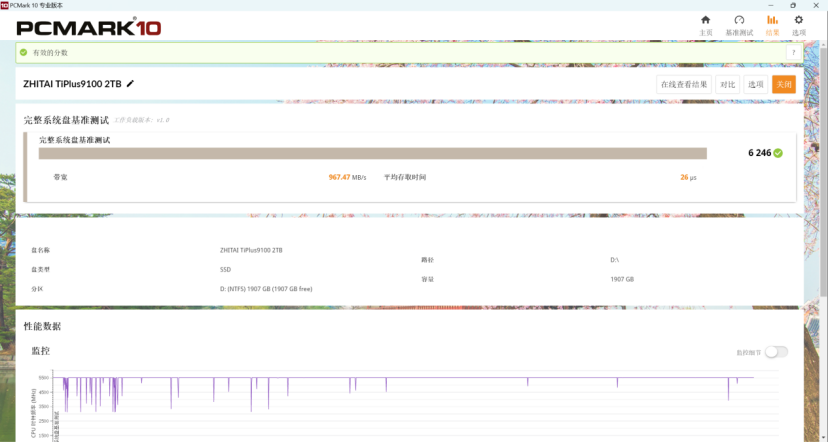The image size is (828, 442).
Task: Click the 完整系统盘基准测试 section heading
Action: point(66,120)
